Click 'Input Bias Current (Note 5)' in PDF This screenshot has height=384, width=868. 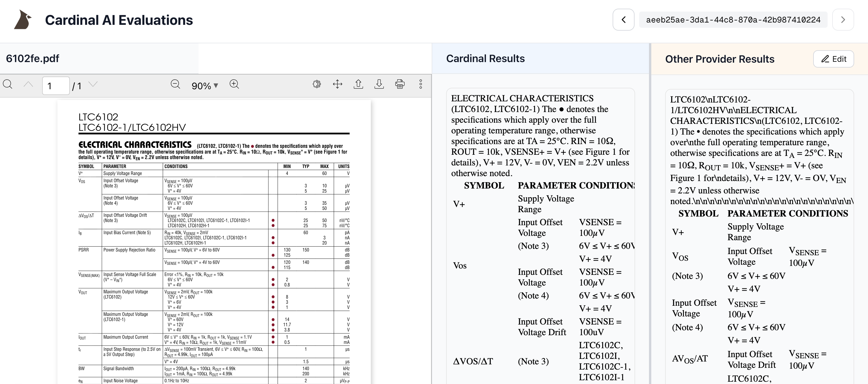(x=127, y=233)
